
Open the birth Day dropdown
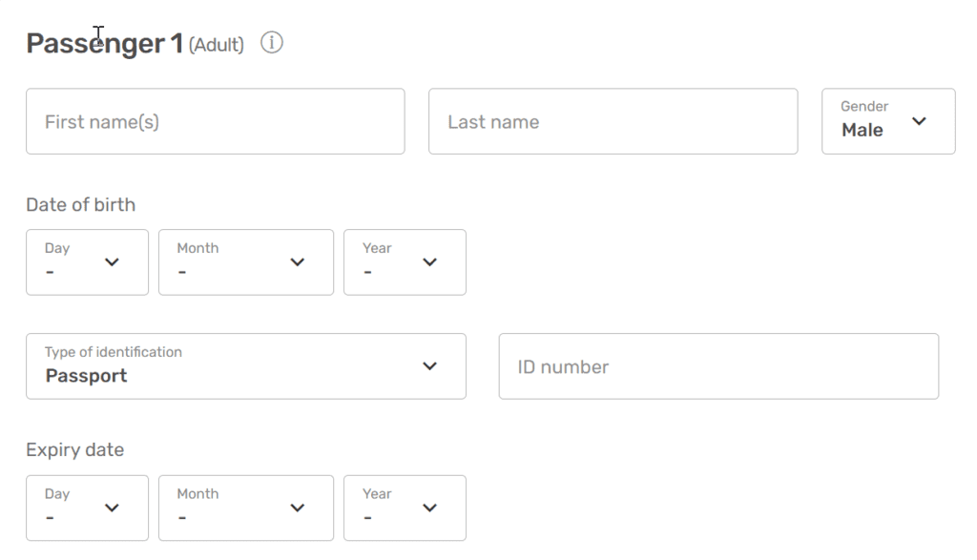(x=87, y=262)
